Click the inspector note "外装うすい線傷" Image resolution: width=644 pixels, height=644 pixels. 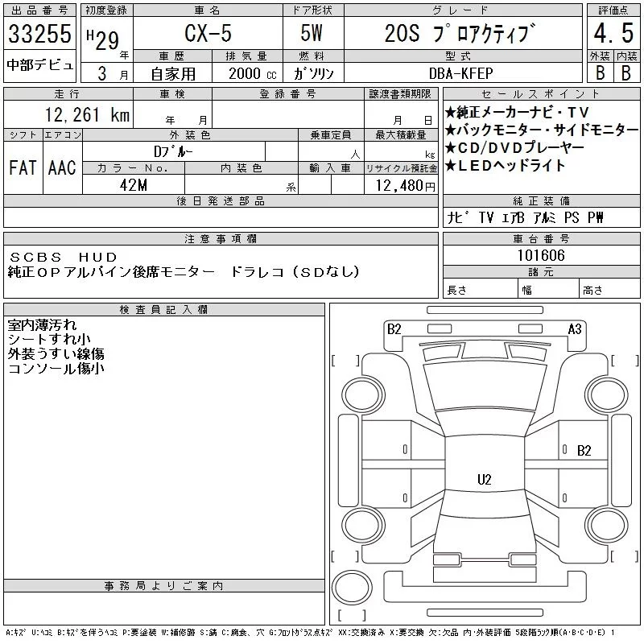coord(56,353)
